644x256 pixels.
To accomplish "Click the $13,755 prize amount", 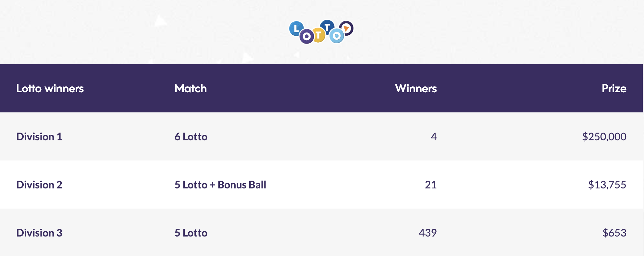I will [x=607, y=185].
